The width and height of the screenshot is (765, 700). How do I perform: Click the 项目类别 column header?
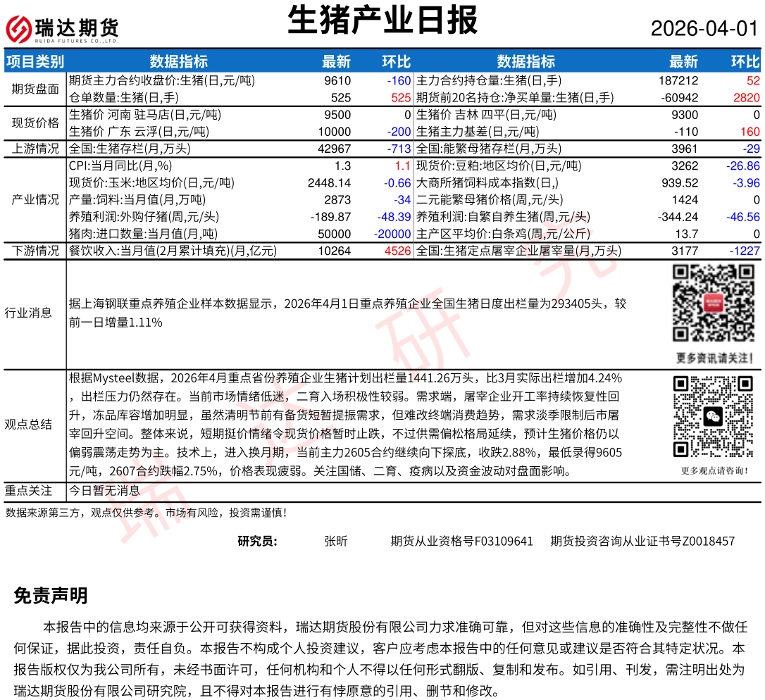(35, 61)
